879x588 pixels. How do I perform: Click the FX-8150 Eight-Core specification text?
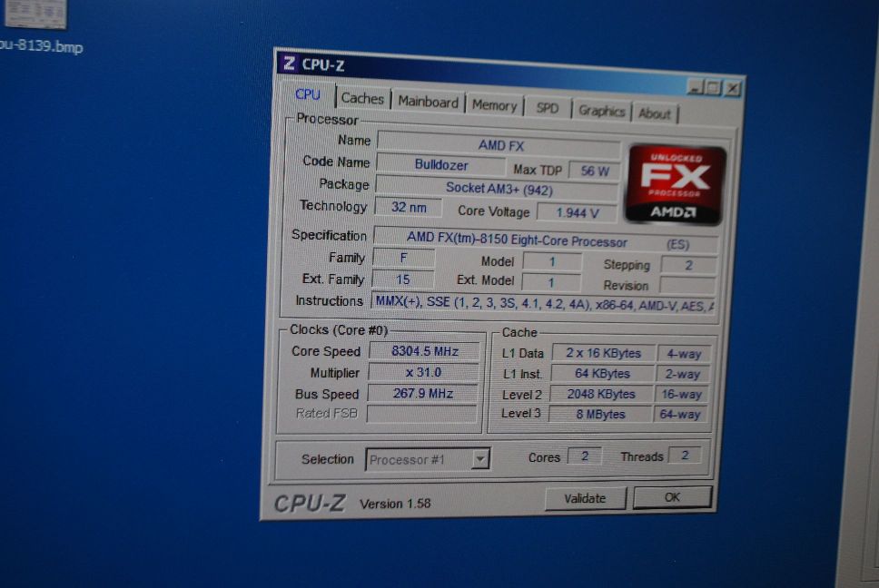click(x=517, y=240)
